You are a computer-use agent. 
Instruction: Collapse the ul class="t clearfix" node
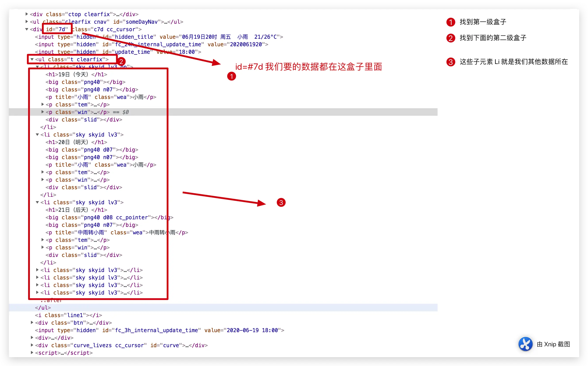point(32,59)
